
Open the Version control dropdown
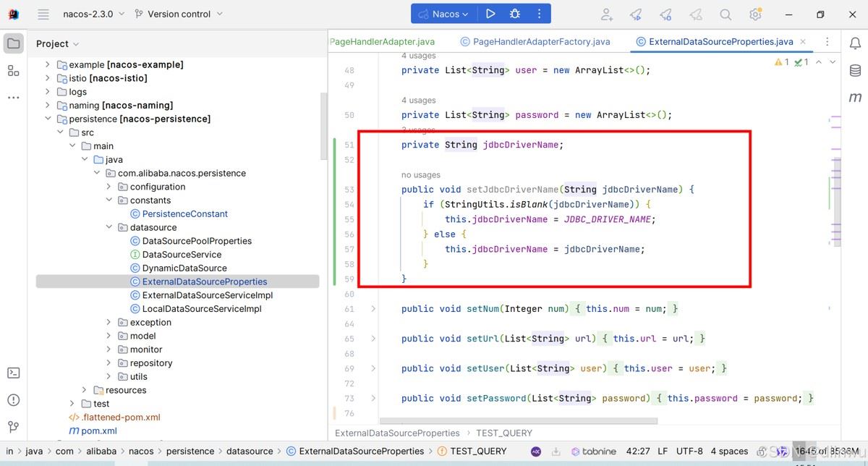[179, 14]
